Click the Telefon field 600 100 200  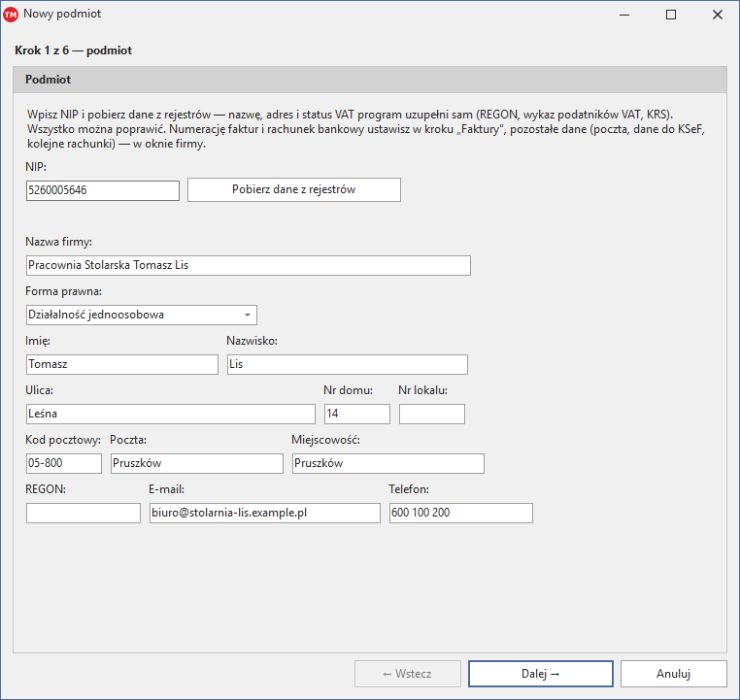click(x=461, y=514)
